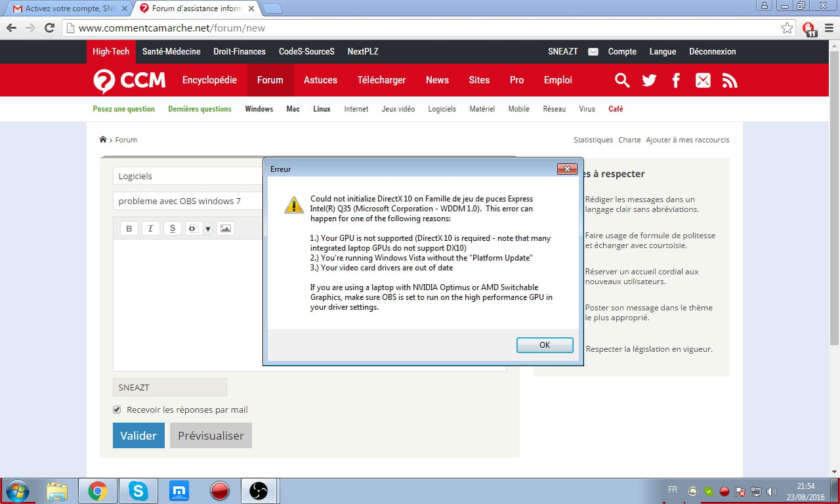Click the Statistiques link
This screenshot has width=840, height=504.
(x=593, y=140)
